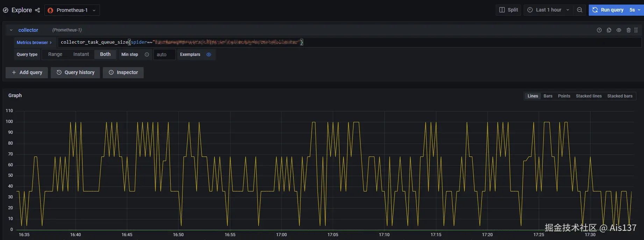Open the Last 1 hour time picker

548,10
